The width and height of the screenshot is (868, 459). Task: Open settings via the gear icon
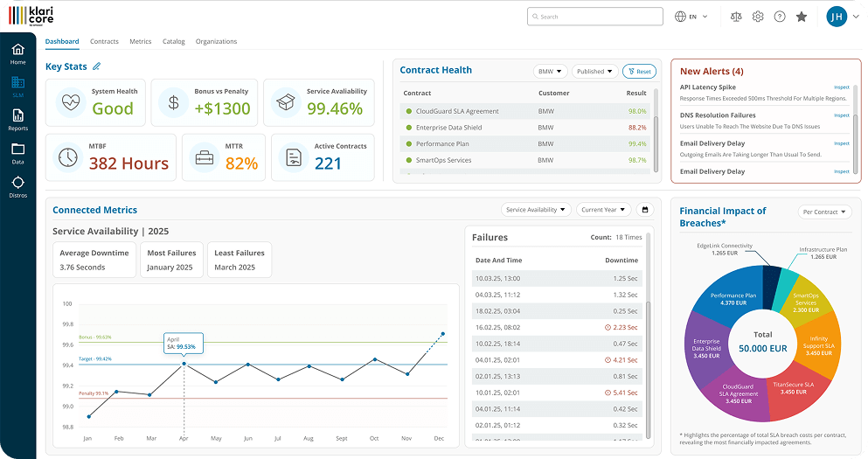758,17
